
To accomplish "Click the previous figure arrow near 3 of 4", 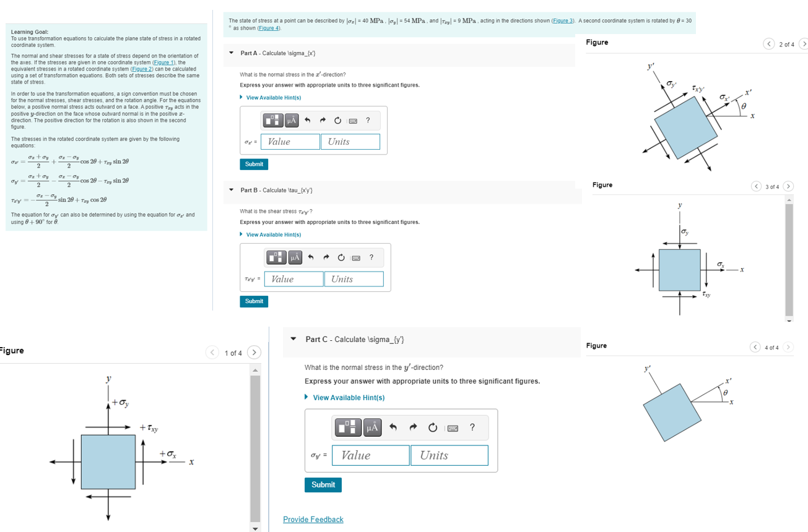I will pos(756,186).
